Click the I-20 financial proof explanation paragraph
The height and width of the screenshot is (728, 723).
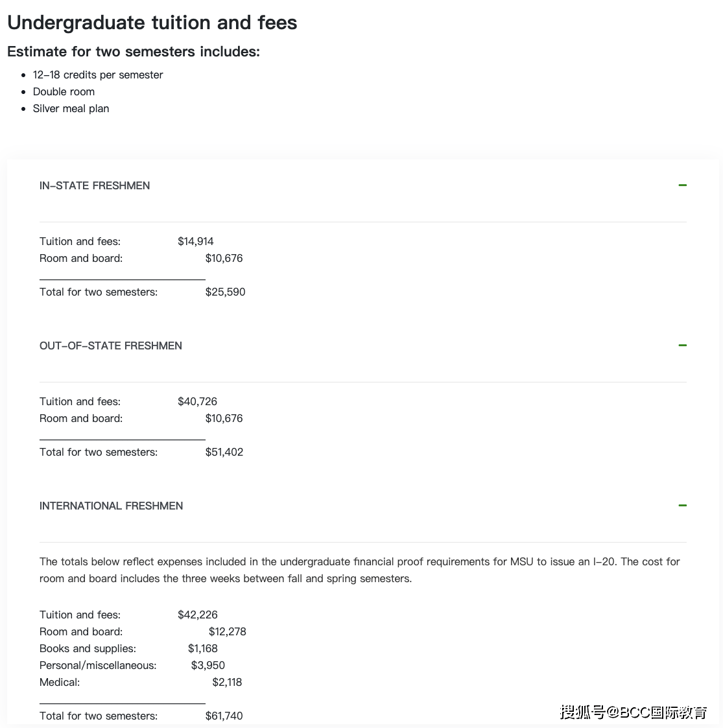pos(360,570)
